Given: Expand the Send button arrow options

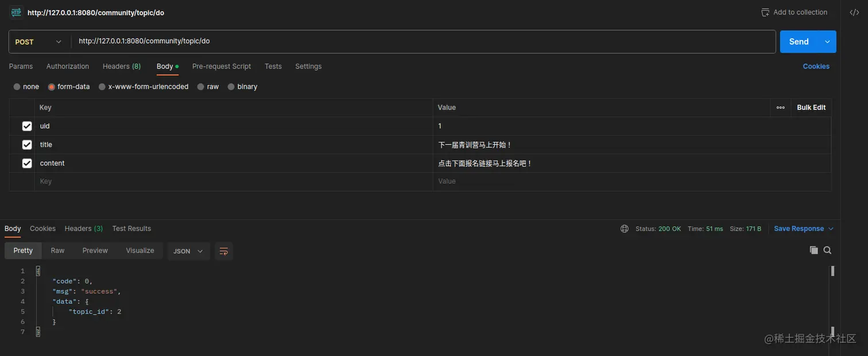Looking at the screenshot, I should (827, 42).
